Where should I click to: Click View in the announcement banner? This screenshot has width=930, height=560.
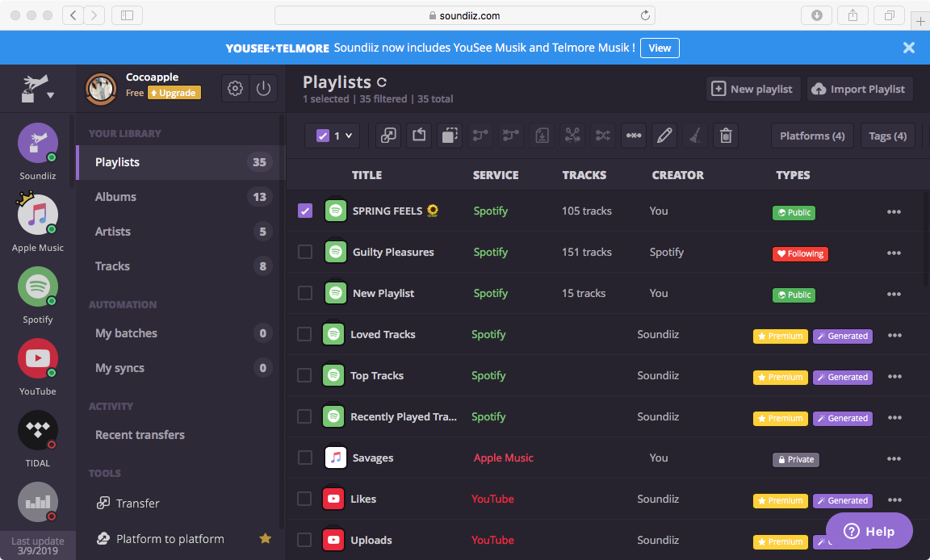point(660,48)
